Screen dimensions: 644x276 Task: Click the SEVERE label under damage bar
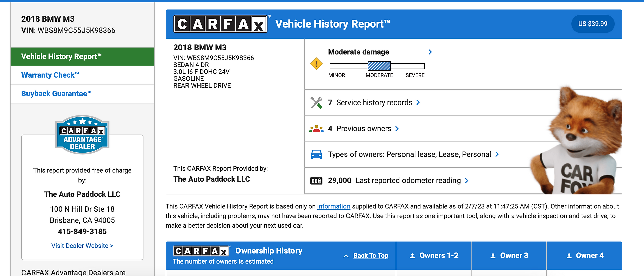click(415, 75)
